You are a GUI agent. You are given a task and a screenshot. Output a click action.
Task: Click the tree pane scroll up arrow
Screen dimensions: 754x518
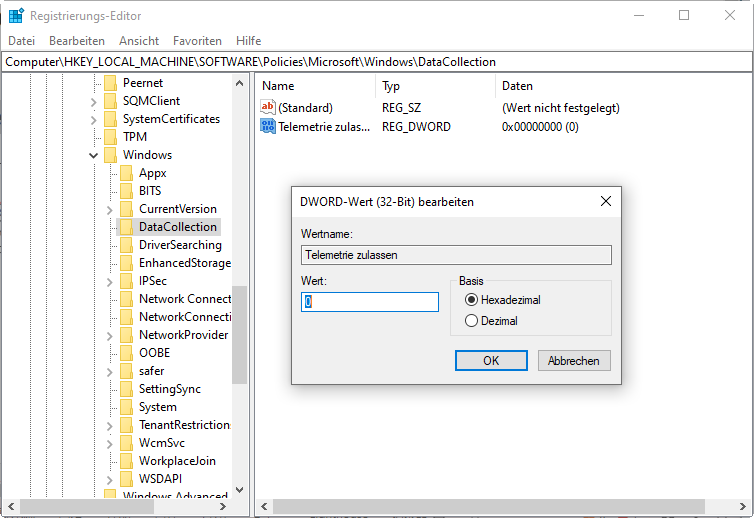point(239,83)
